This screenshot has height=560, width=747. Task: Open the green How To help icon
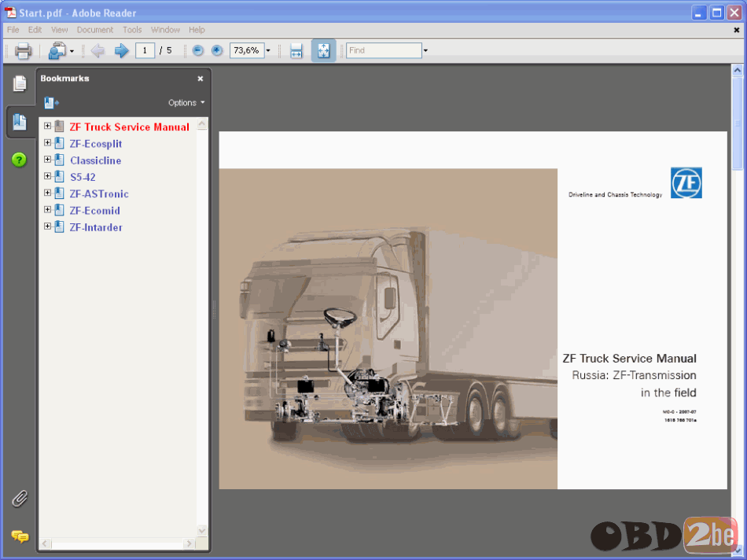point(19,160)
